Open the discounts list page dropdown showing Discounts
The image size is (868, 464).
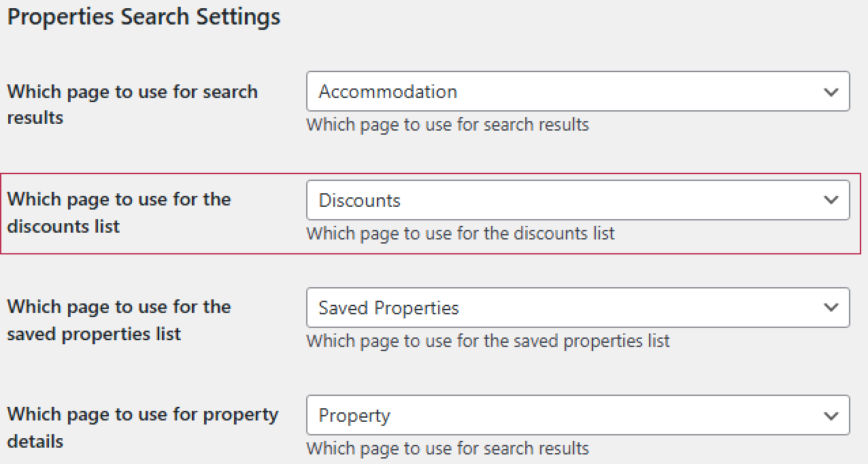(578, 200)
